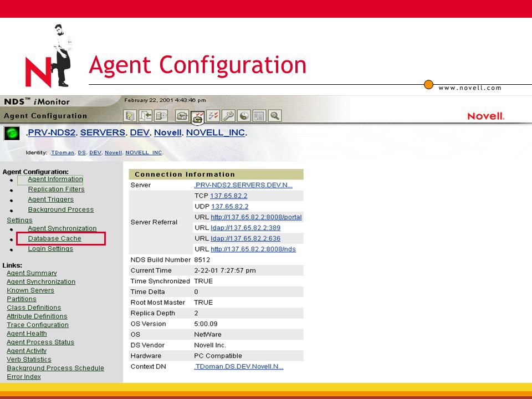Open Agent Synchronization under Agent Configuration list
The width and height of the screenshot is (532, 399).
[x=62, y=228]
